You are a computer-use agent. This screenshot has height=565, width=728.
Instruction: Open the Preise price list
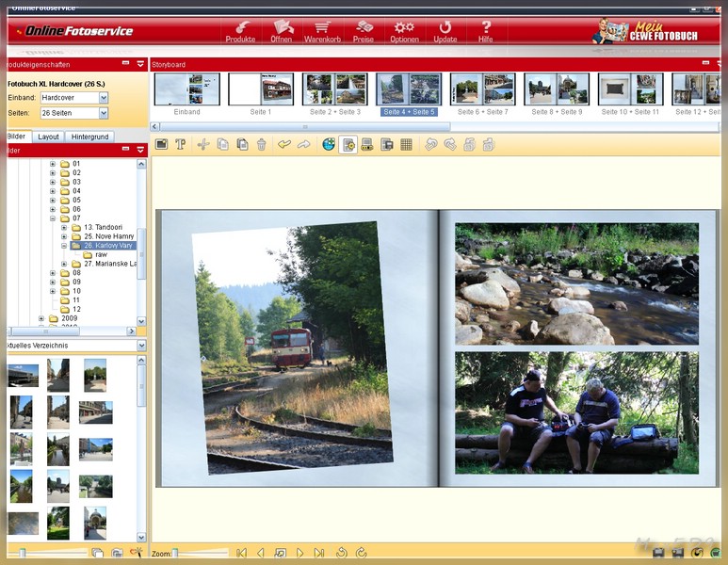pyautogui.click(x=364, y=32)
